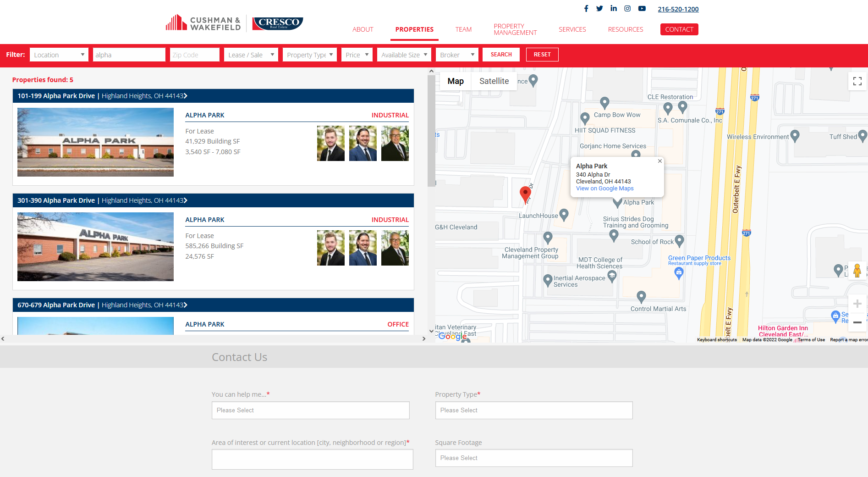Open the Instagram social icon
868x477 pixels.
[x=627, y=8]
